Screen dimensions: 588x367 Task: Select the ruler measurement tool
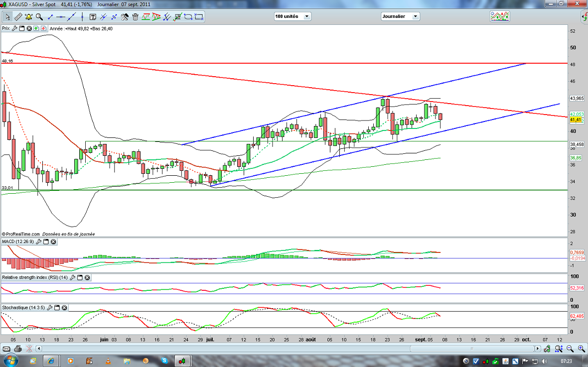click(x=17, y=16)
